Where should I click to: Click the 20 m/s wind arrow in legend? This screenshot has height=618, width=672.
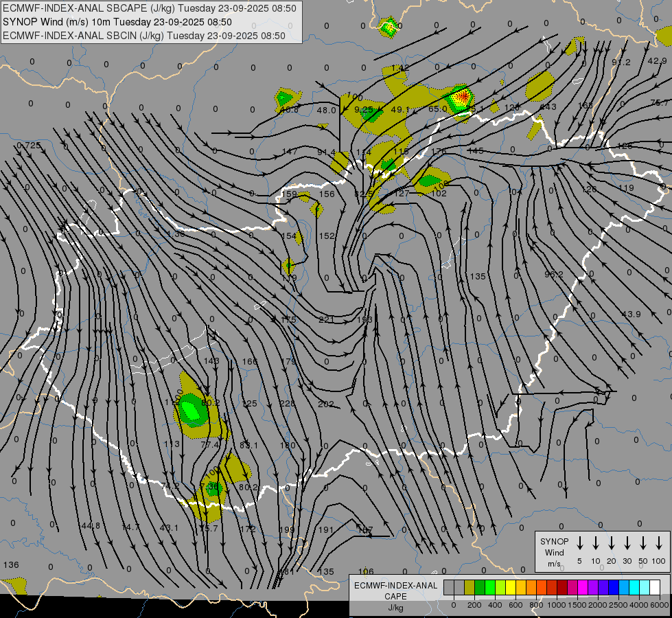click(611, 543)
